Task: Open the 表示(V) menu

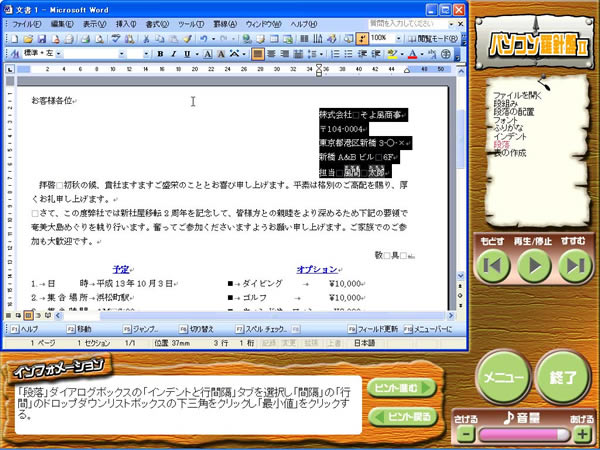Action: tap(95, 24)
